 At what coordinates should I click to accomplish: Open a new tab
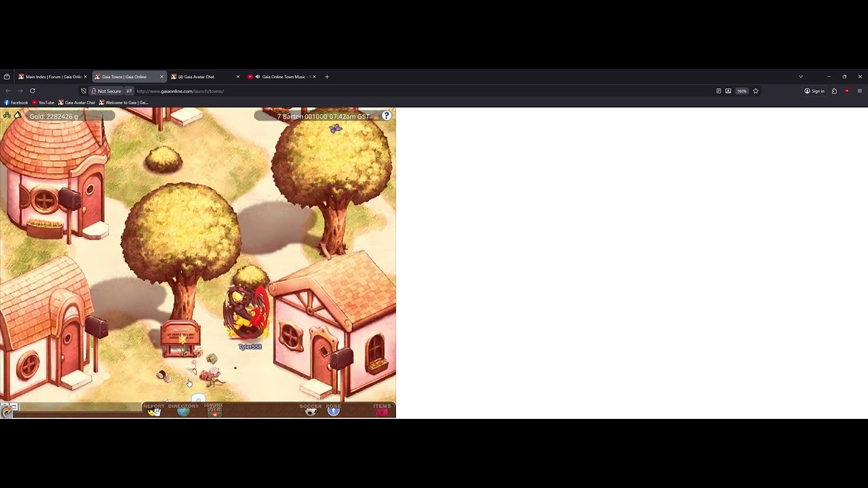(x=327, y=77)
